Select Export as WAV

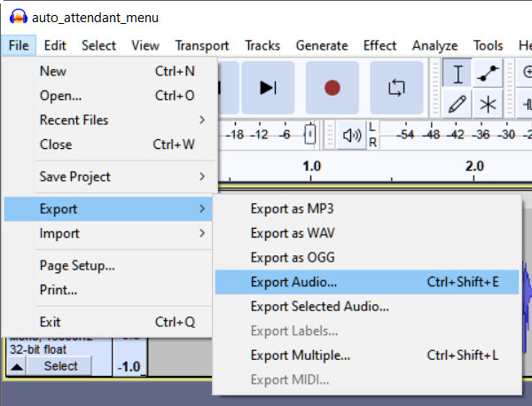pos(367,233)
